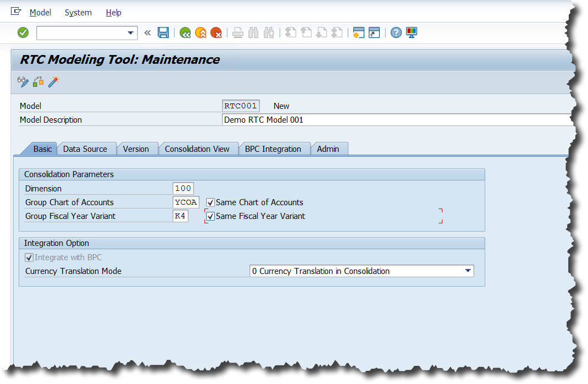Click the red Cancel icon
The width and height of the screenshot is (588, 384).
click(x=216, y=33)
